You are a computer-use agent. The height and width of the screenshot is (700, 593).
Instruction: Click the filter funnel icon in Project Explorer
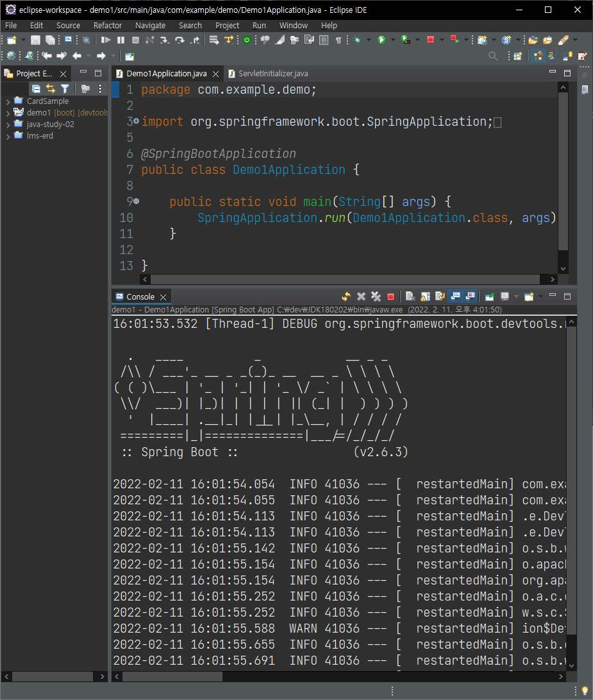[65, 89]
